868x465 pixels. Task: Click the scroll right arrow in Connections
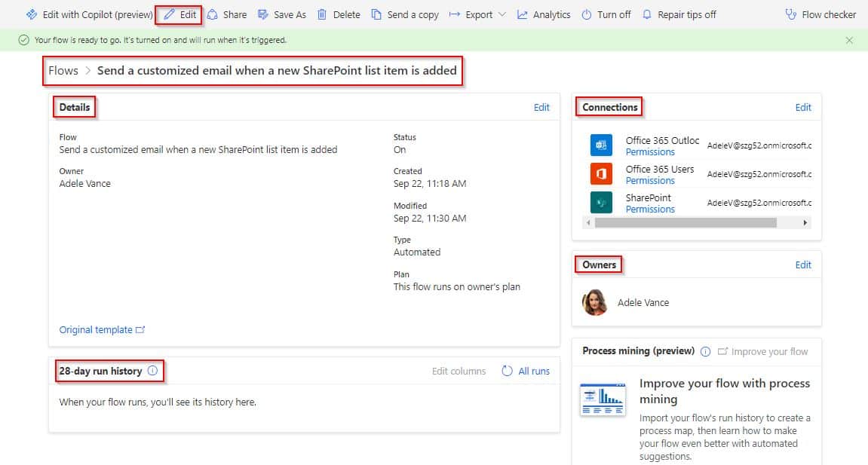[804, 223]
